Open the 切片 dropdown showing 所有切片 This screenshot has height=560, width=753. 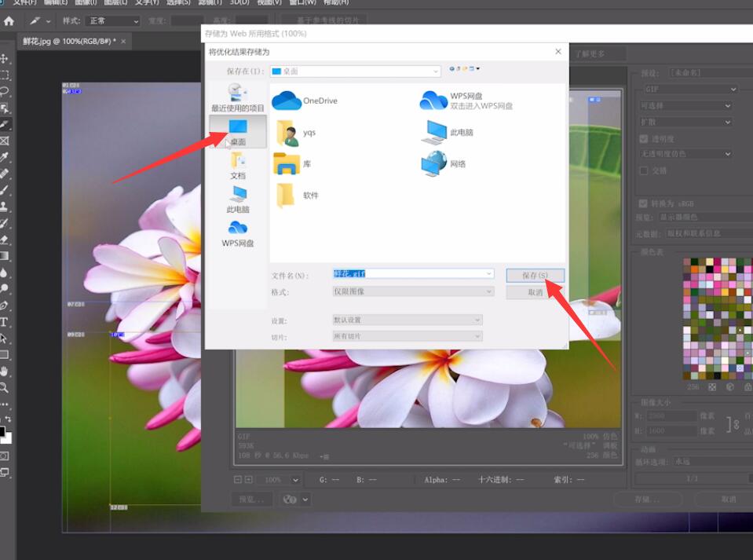click(408, 336)
